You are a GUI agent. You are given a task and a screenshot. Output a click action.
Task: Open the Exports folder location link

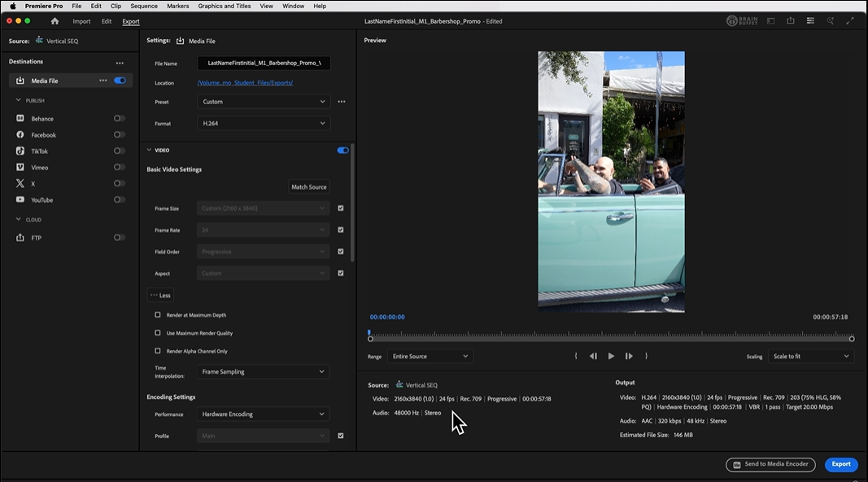pyautogui.click(x=244, y=82)
